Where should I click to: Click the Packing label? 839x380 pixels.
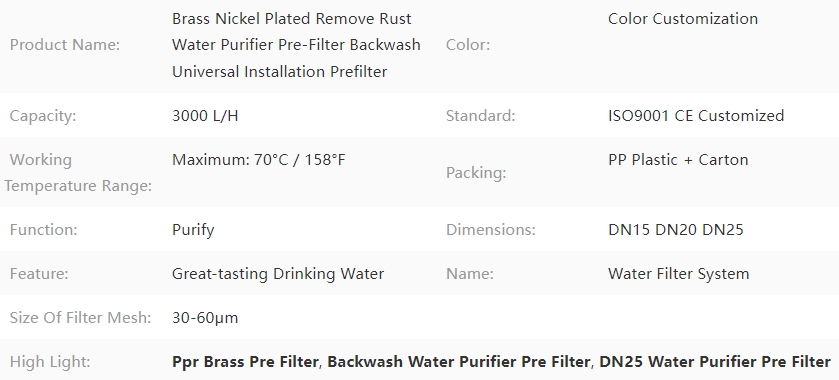(476, 173)
